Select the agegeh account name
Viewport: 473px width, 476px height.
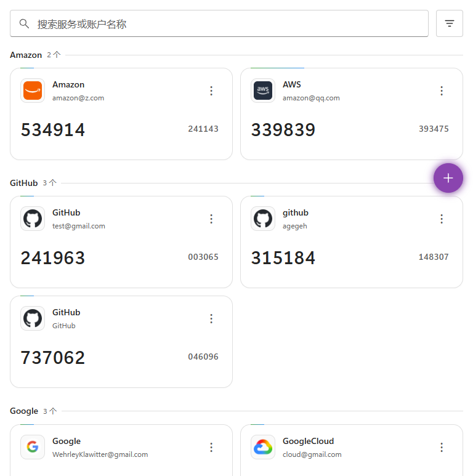pyautogui.click(x=294, y=226)
